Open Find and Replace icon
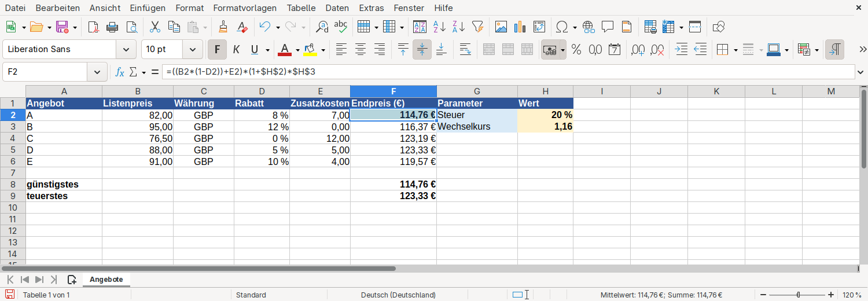Viewport: 868px width, 301px height. (x=322, y=27)
